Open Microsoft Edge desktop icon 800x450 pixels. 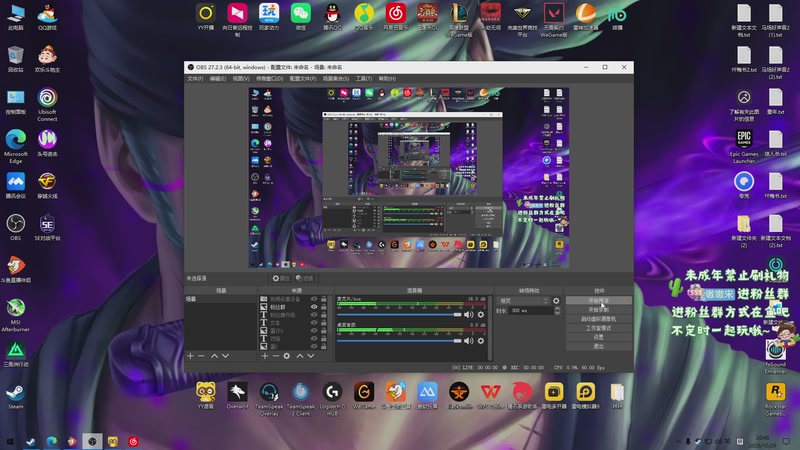pyautogui.click(x=16, y=146)
